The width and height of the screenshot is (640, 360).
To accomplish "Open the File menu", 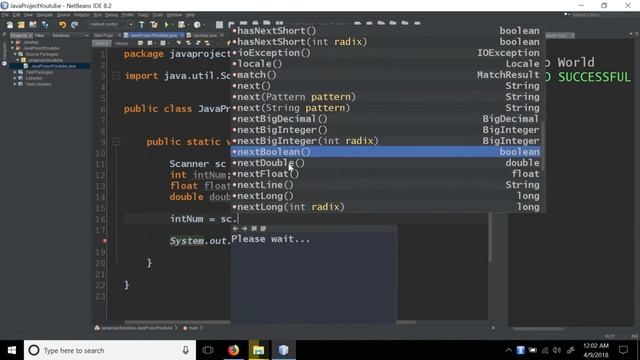I will 5,15.
